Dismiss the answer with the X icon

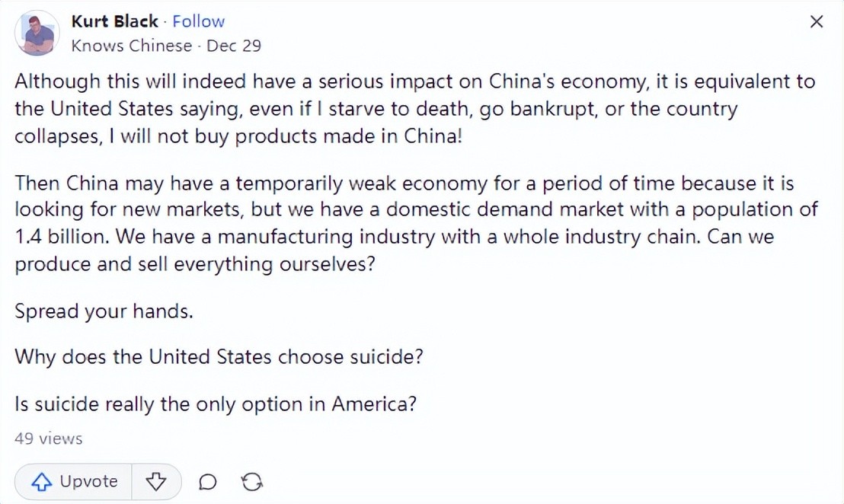tap(816, 22)
